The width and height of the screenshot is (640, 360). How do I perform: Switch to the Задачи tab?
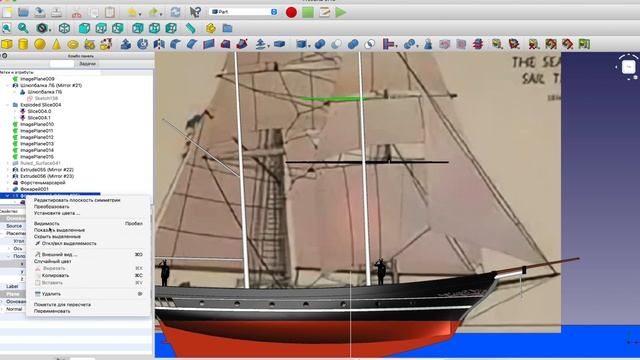(x=87, y=64)
